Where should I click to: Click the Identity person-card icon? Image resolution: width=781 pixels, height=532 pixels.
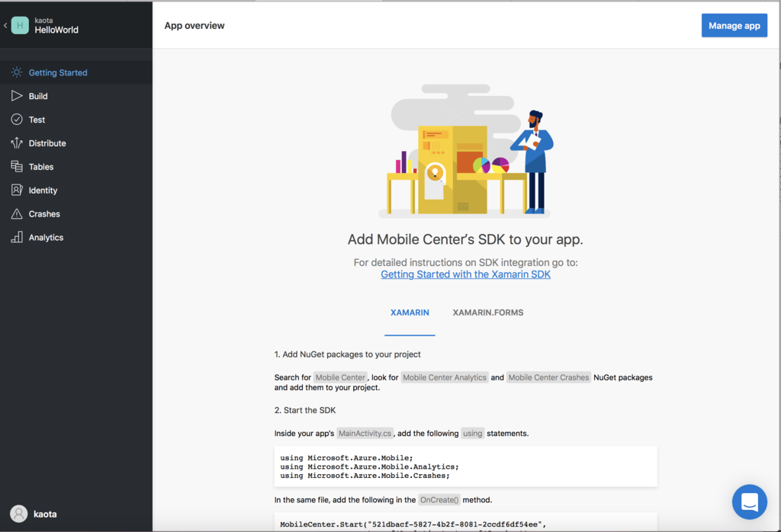(17, 190)
